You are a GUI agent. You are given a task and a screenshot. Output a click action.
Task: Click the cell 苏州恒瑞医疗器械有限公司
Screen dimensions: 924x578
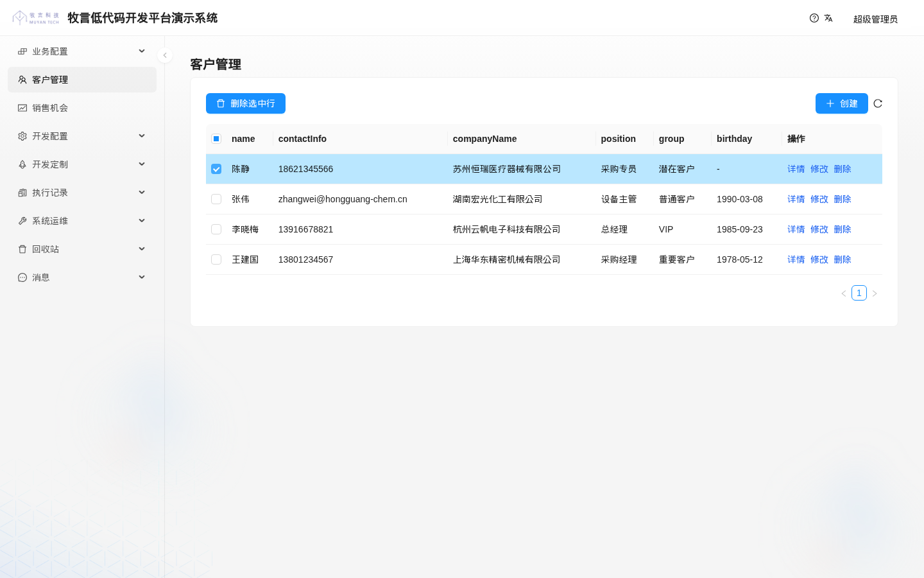507,169
